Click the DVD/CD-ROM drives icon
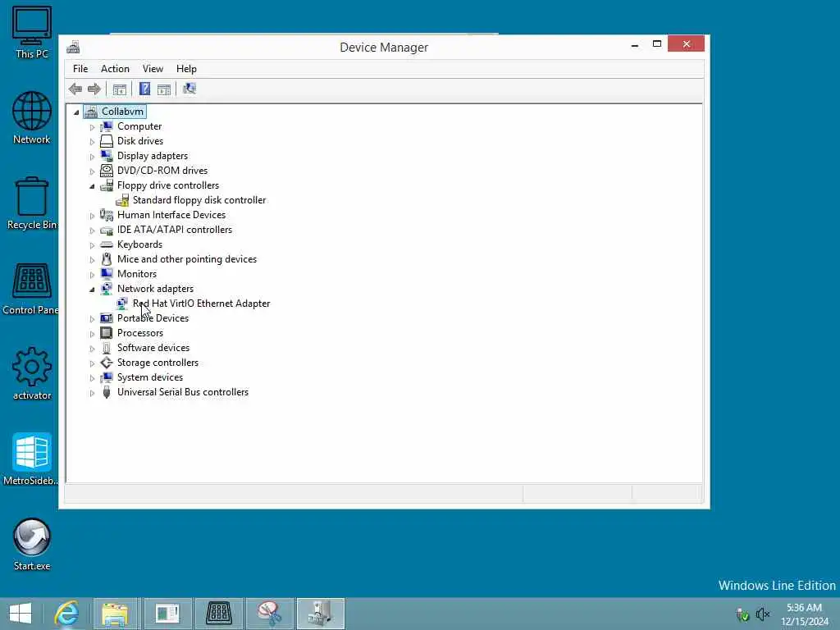This screenshot has height=630, width=840. [x=107, y=171]
